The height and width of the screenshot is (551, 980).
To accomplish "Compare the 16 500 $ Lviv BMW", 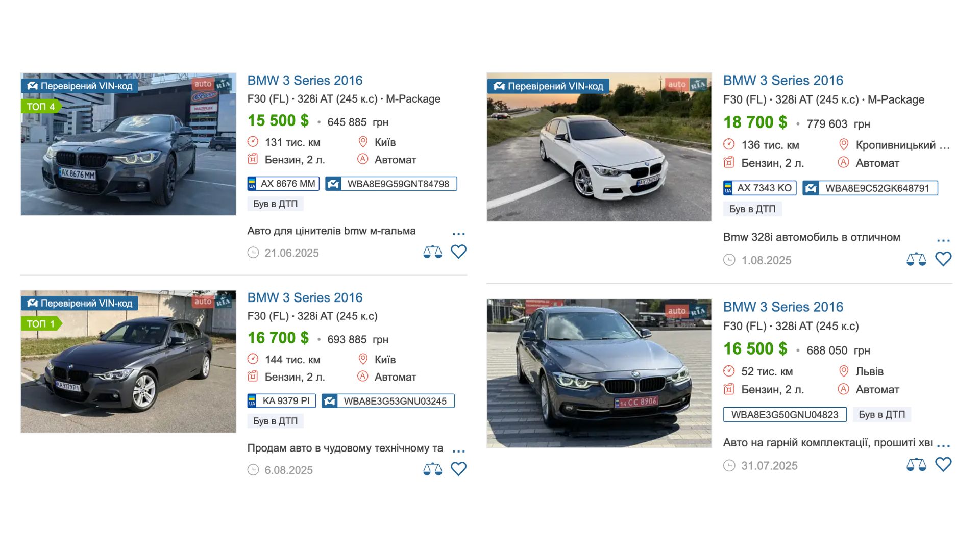I will click(916, 465).
